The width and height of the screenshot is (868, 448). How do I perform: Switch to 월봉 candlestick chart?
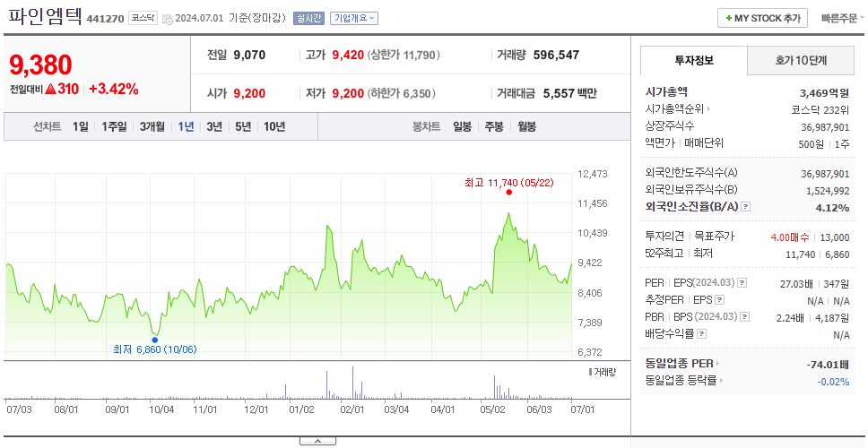527,126
